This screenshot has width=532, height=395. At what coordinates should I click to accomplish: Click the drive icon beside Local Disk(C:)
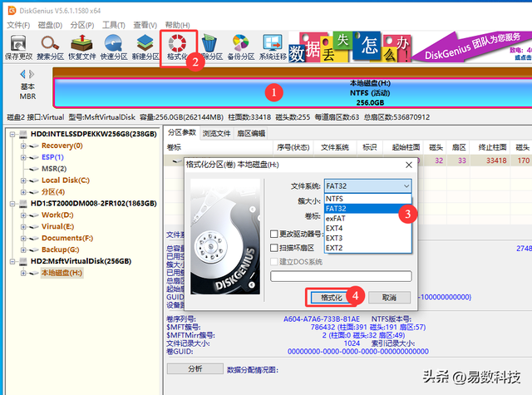click(x=33, y=180)
